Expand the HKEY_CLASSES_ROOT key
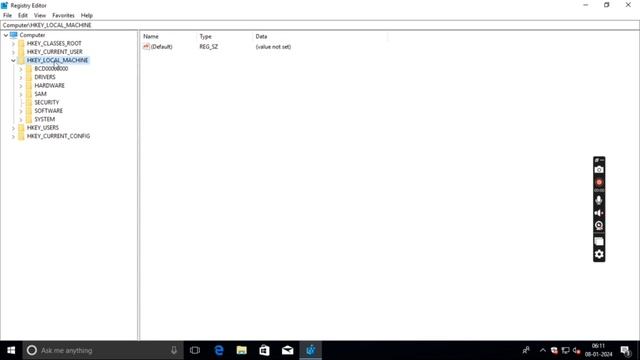640x360 pixels. 13,44
